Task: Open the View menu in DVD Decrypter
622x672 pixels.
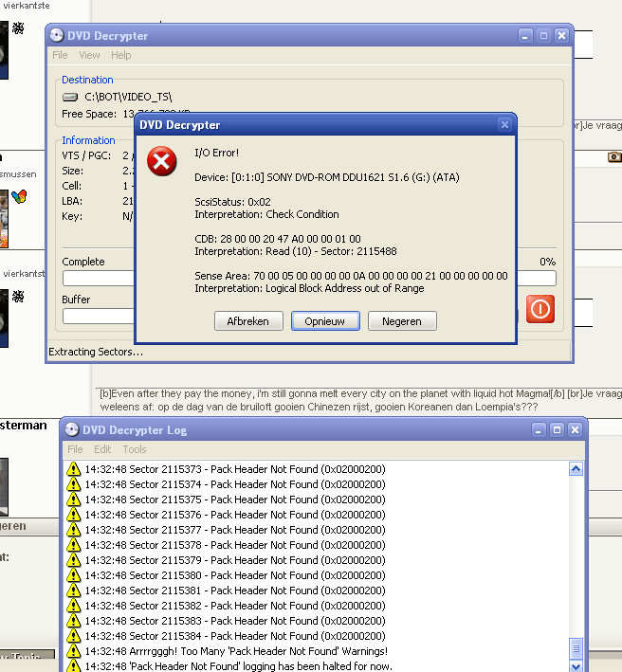Action: point(89,55)
